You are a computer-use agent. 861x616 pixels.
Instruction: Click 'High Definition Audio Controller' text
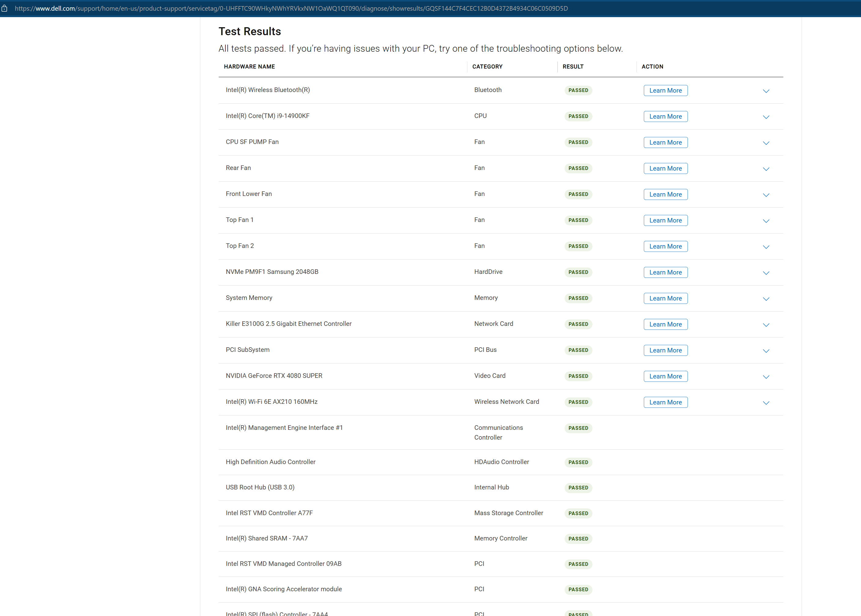click(x=271, y=462)
